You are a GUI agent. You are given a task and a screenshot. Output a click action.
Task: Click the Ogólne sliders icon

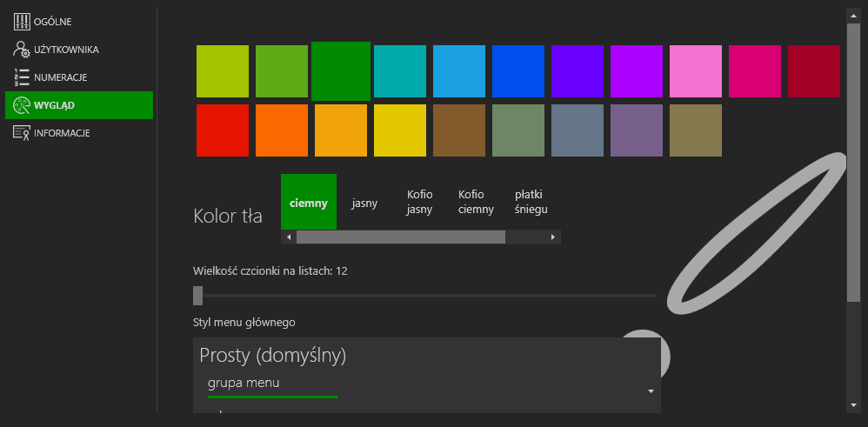(22, 22)
